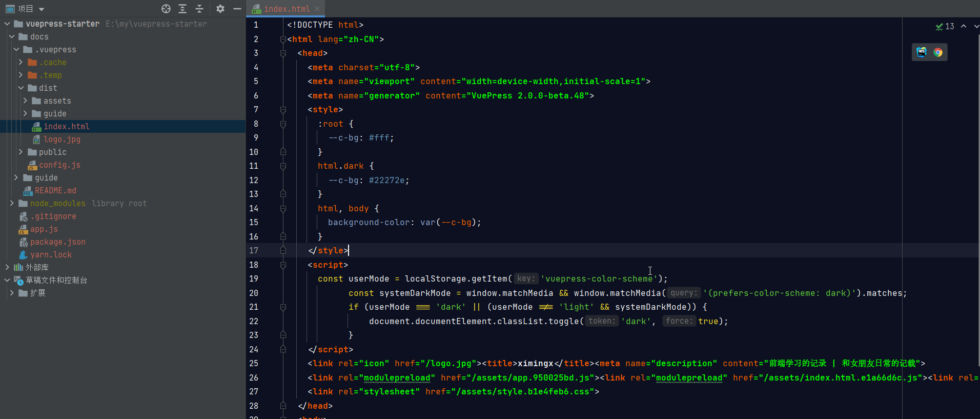Viewport: 980px width, 419px height.
Task: Click the #22272e color value
Action: pyautogui.click(x=386, y=180)
